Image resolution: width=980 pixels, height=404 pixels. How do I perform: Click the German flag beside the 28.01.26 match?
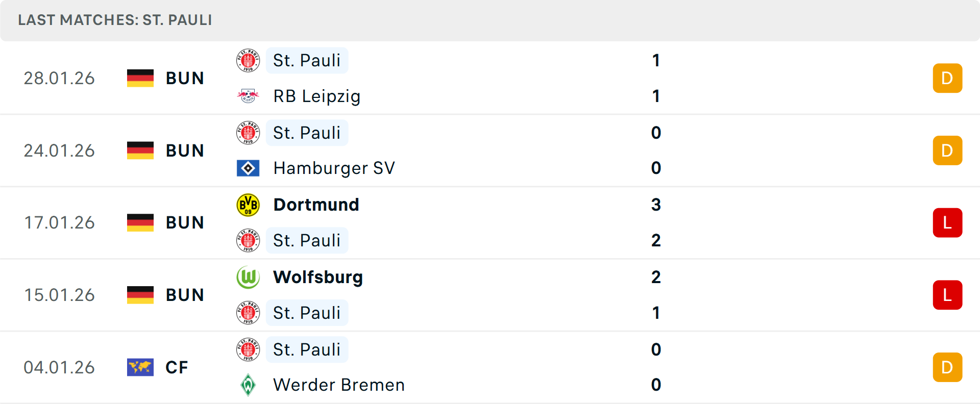140,78
